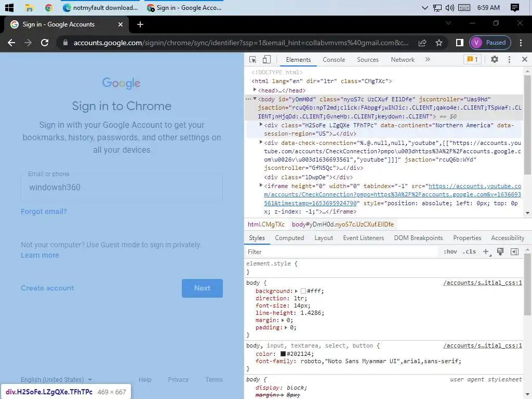The width and height of the screenshot is (532, 399).
Task: Click the issues badge showing 1
Action: pos(472,59)
